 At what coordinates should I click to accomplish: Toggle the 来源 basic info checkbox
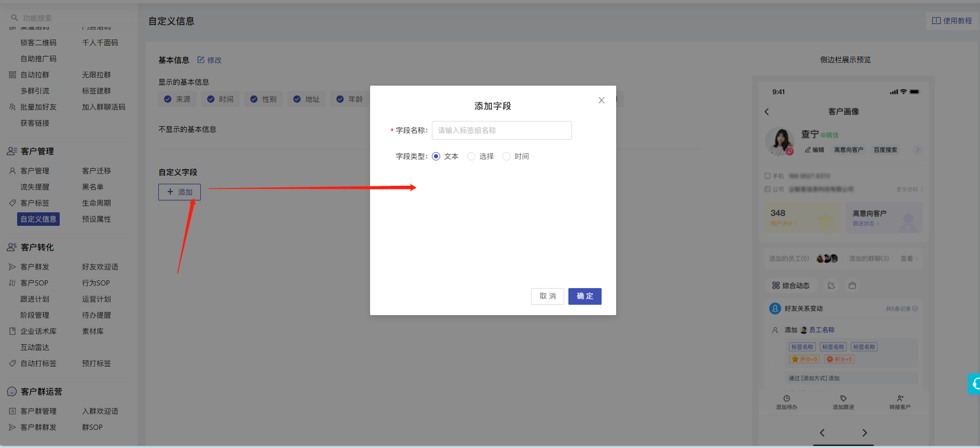168,99
